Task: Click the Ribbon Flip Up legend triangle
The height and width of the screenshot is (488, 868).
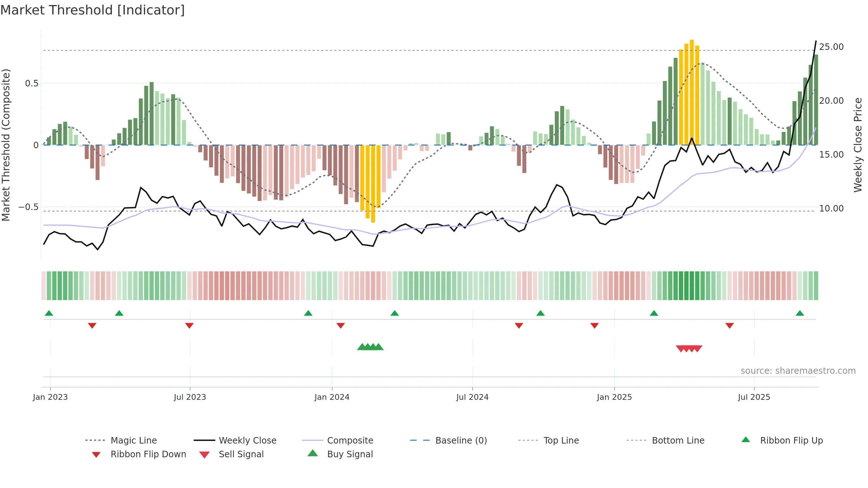Action: point(746,440)
